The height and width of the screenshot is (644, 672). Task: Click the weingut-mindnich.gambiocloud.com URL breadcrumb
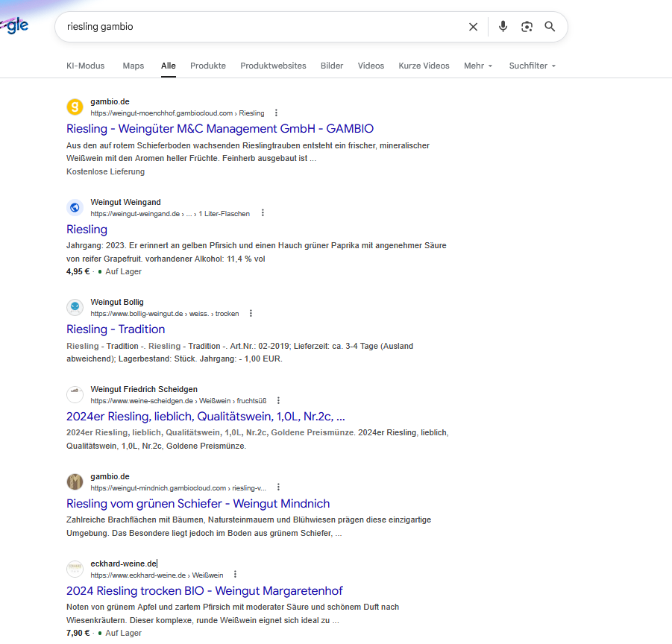(178, 488)
